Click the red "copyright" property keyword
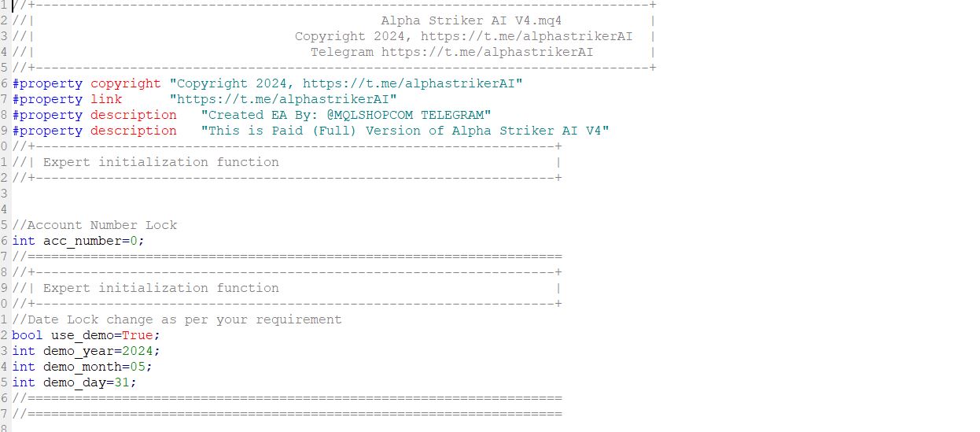The height and width of the screenshot is (432, 980). [125, 83]
